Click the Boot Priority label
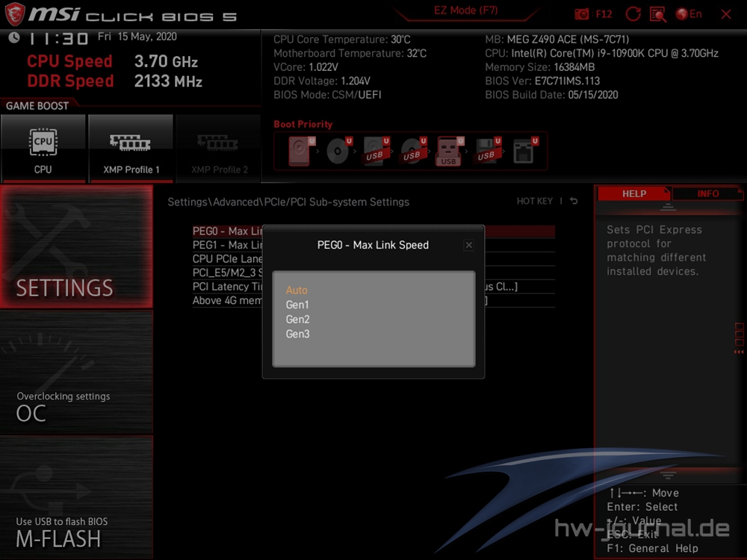 (x=303, y=124)
